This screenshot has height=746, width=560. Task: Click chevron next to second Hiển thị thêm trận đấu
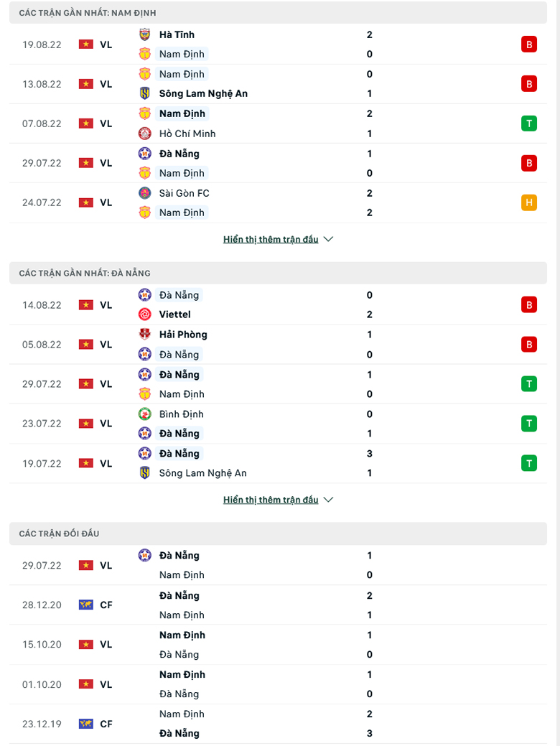pos(328,500)
